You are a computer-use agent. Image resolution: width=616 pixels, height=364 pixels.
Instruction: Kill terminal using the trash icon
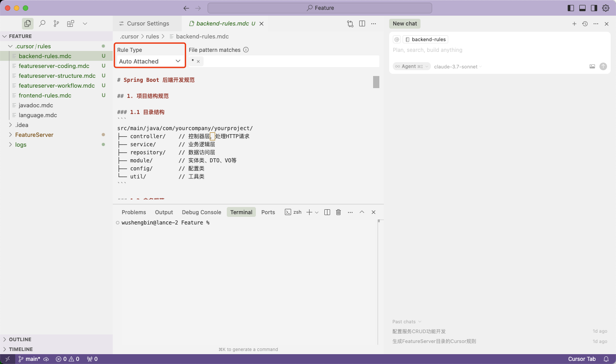click(339, 212)
